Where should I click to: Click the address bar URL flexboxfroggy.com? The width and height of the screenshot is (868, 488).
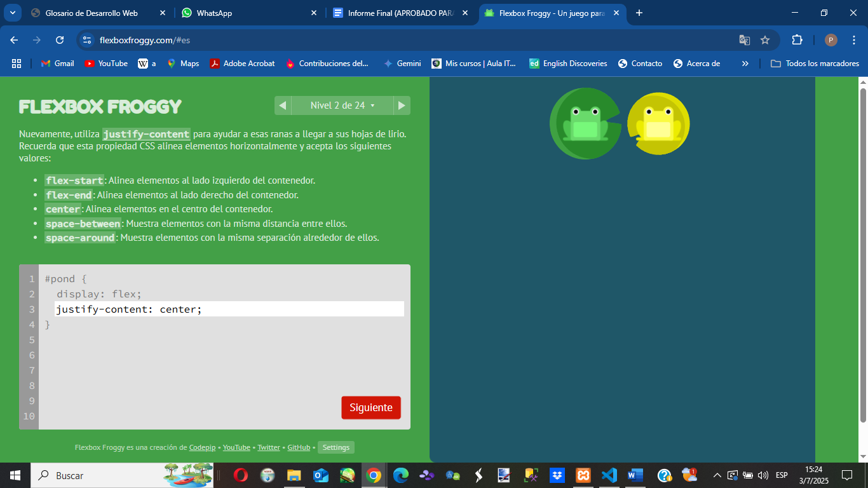[145, 40]
